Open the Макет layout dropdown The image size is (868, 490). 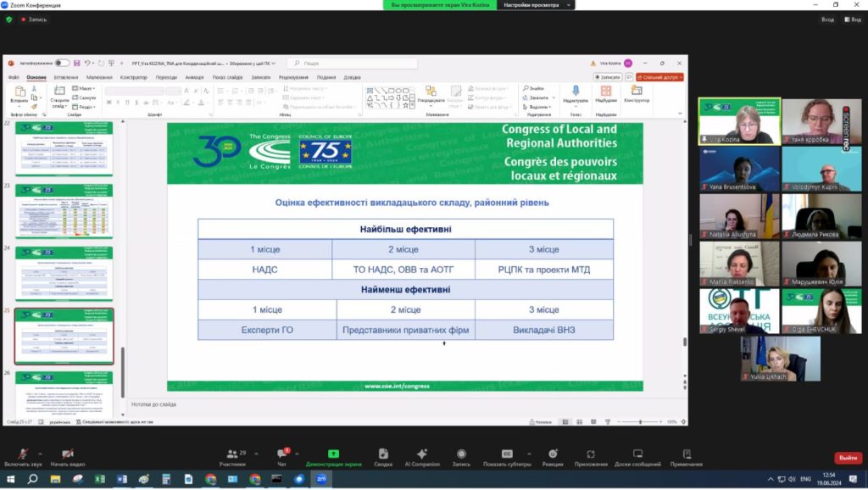tap(84, 88)
